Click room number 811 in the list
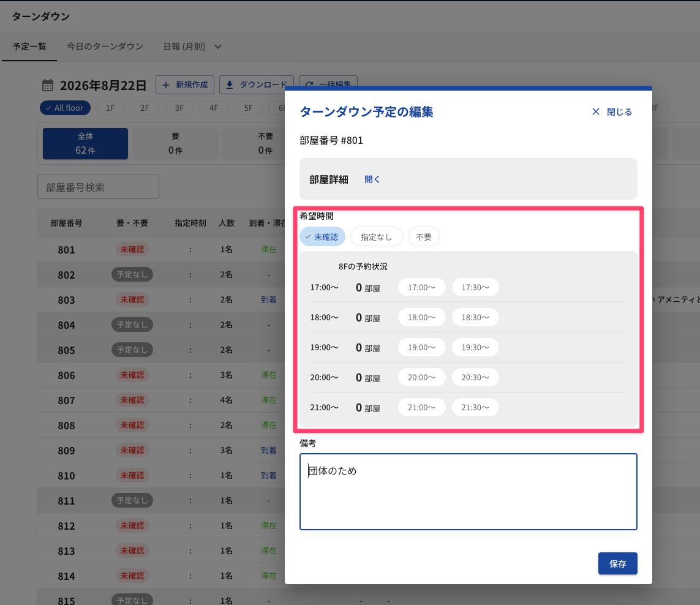Screen dimensions: 700x605 [66, 500]
